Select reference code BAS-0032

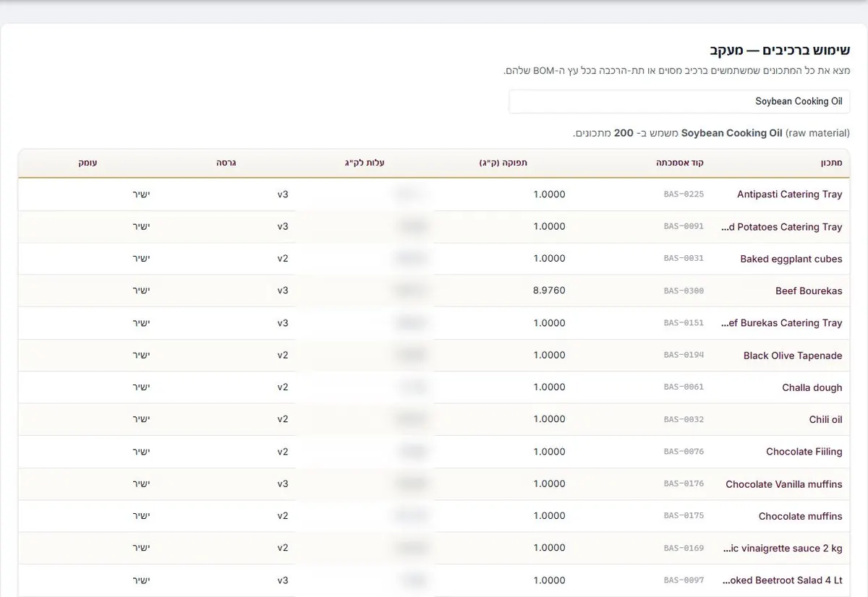684,419
